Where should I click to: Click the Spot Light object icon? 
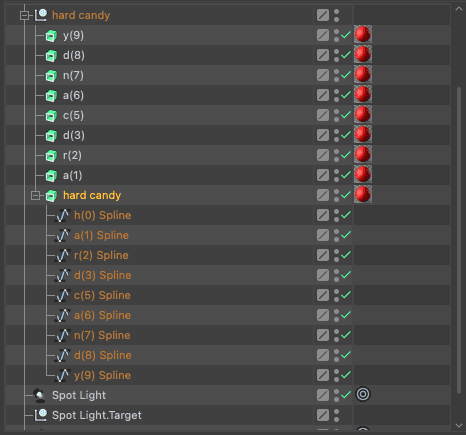pos(40,395)
